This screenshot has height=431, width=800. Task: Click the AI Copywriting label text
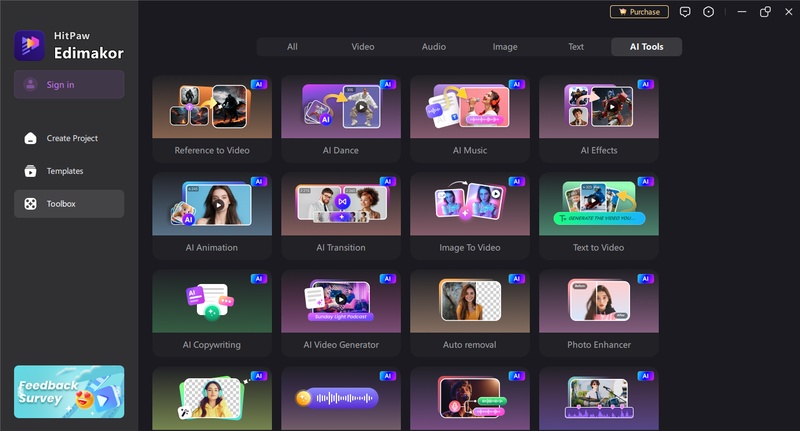click(x=212, y=345)
